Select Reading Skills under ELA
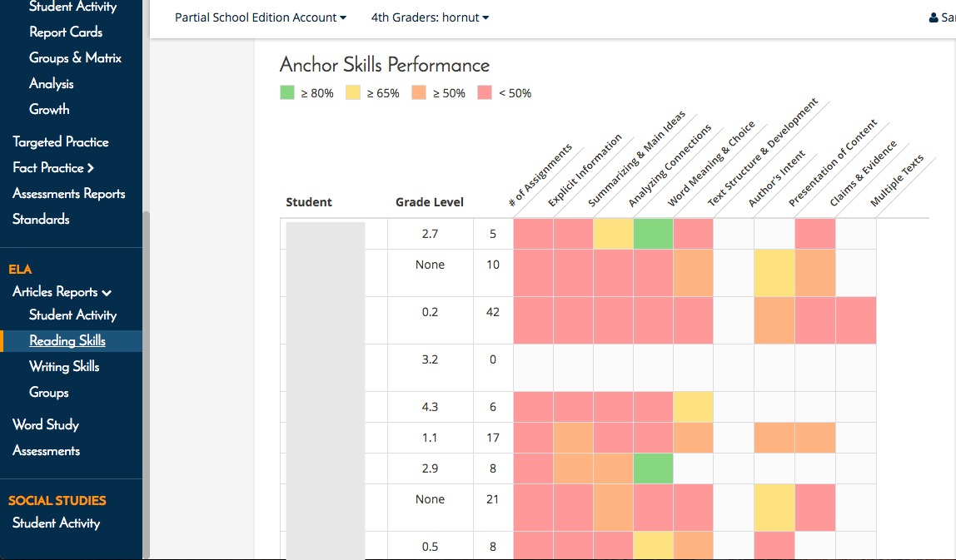Viewport: 956px width, 560px height. 67,340
